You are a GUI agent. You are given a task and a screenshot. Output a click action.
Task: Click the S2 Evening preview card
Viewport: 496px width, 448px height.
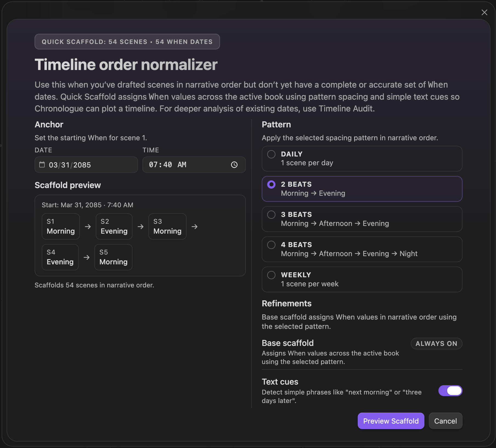[114, 226]
